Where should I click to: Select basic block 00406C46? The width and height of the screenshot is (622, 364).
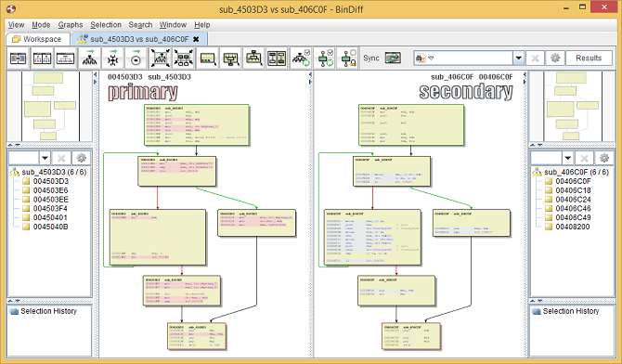click(x=573, y=208)
